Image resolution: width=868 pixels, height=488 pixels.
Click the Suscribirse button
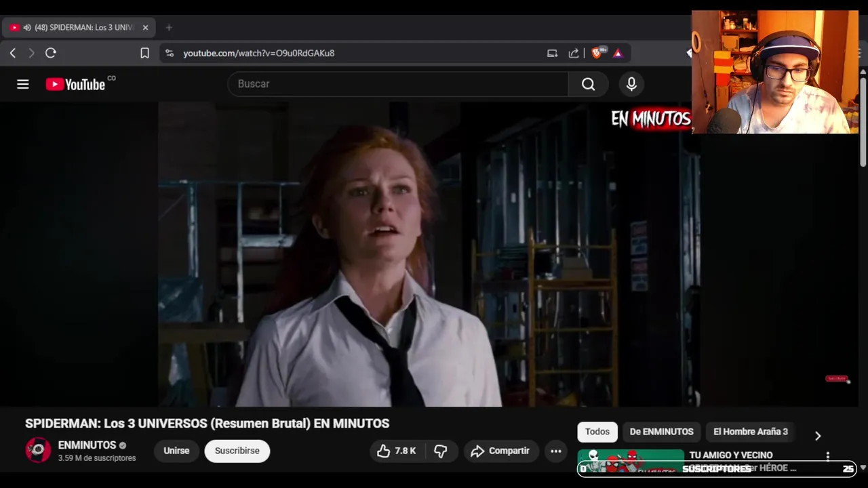coord(237,451)
